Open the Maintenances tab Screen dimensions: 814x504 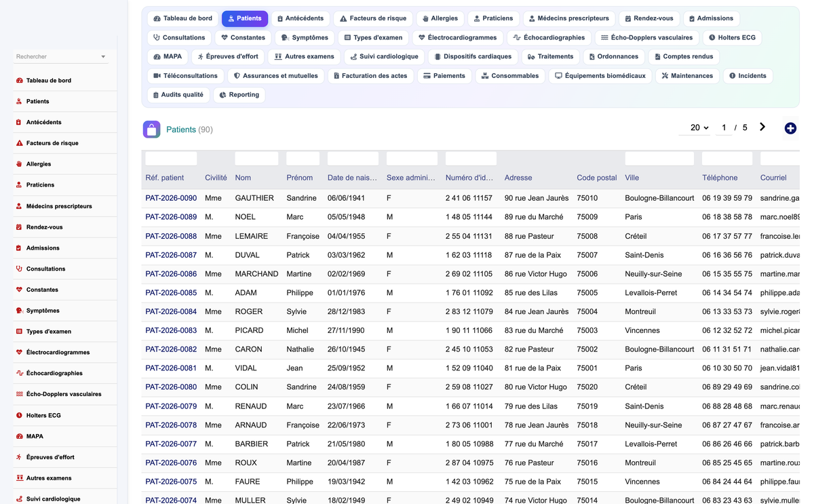point(687,76)
